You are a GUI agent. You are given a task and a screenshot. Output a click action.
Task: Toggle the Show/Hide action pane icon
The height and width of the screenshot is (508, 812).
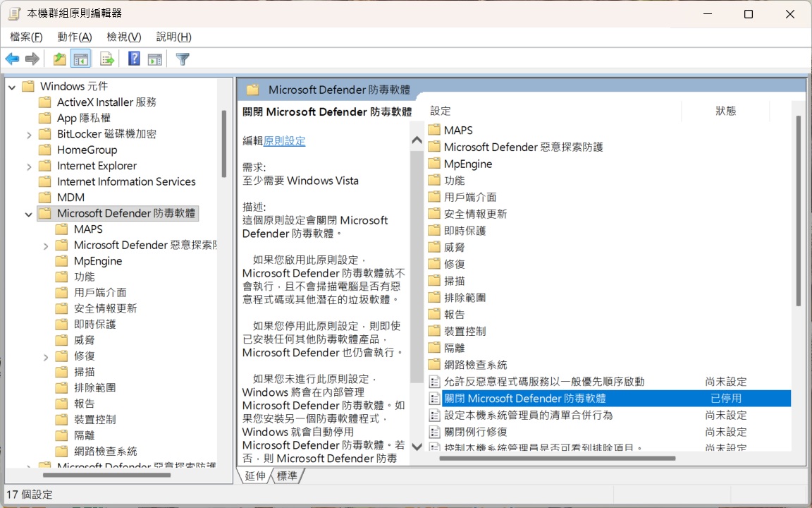(155, 59)
